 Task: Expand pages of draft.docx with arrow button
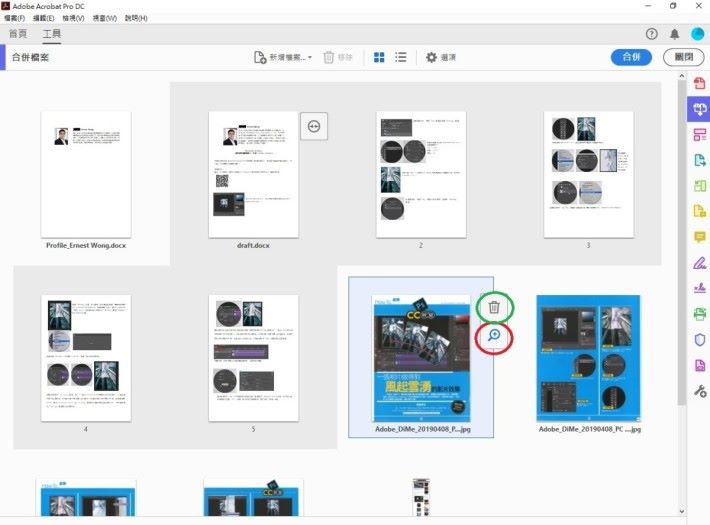[314, 126]
